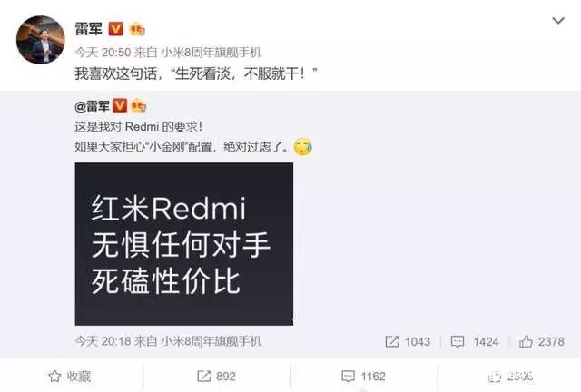Toggle like on the post in bottom bar
The height and width of the screenshot is (392, 581).
pos(510,377)
